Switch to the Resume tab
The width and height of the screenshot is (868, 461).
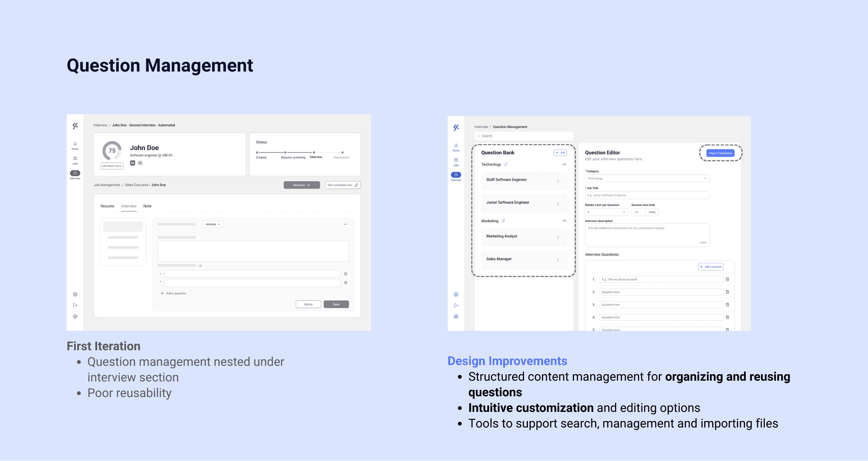click(107, 206)
